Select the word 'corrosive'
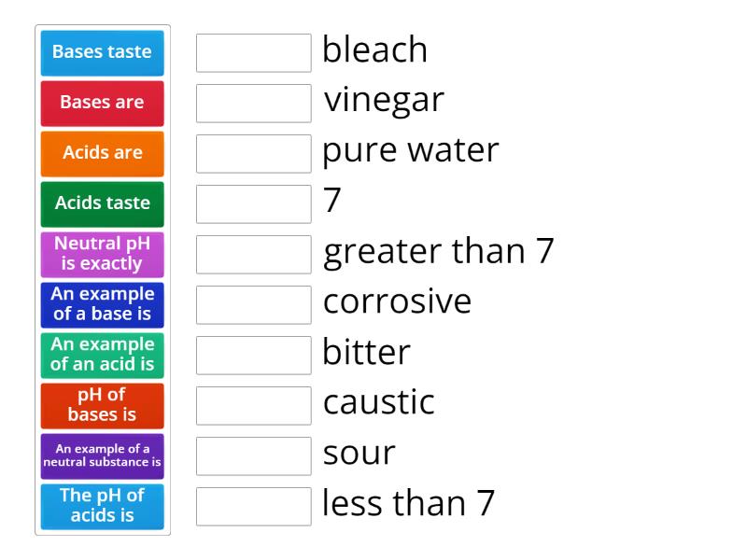The height and width of the screenshot is (560, 747). [397, 302]
